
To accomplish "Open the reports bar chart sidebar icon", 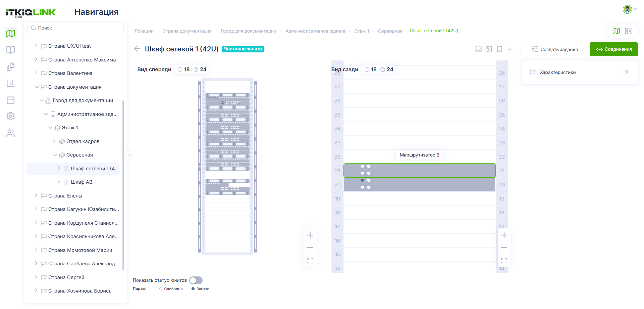I will [x=11, y=83].
